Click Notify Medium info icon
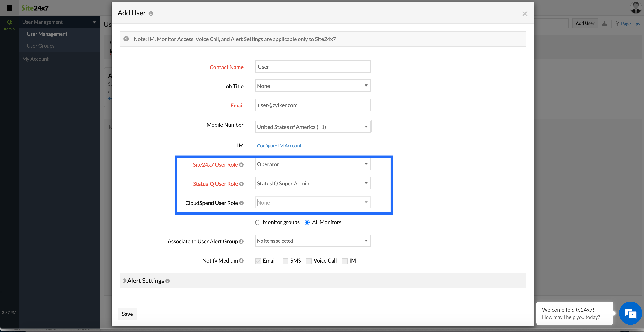This screenshot has height=332, width=644. (241, 261)
